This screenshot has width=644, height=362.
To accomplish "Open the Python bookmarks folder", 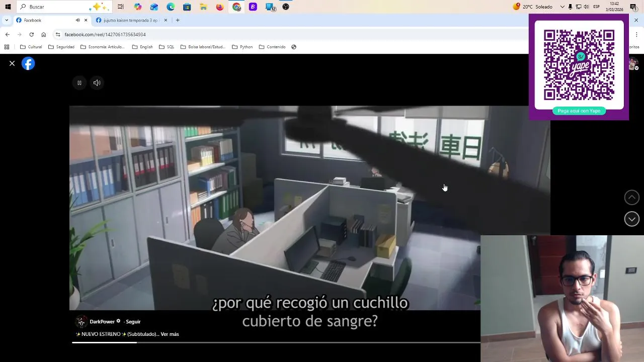I will [243, 47].
